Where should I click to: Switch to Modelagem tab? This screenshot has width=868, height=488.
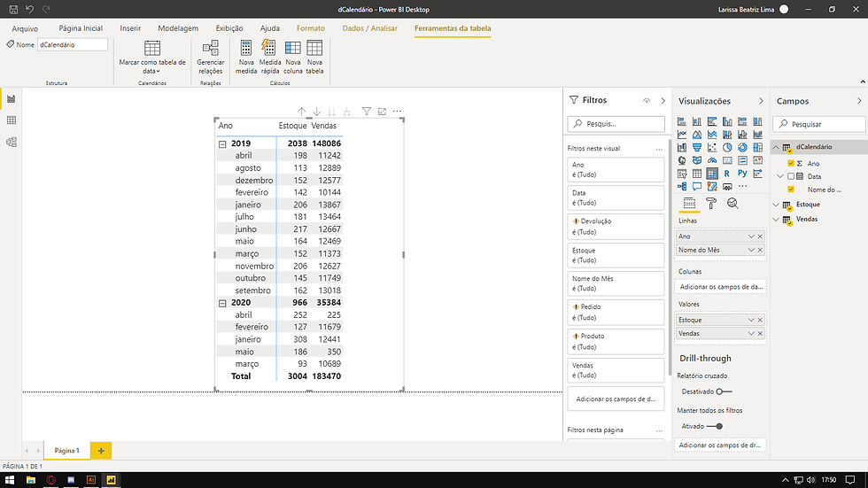click(x=178, y=28)
